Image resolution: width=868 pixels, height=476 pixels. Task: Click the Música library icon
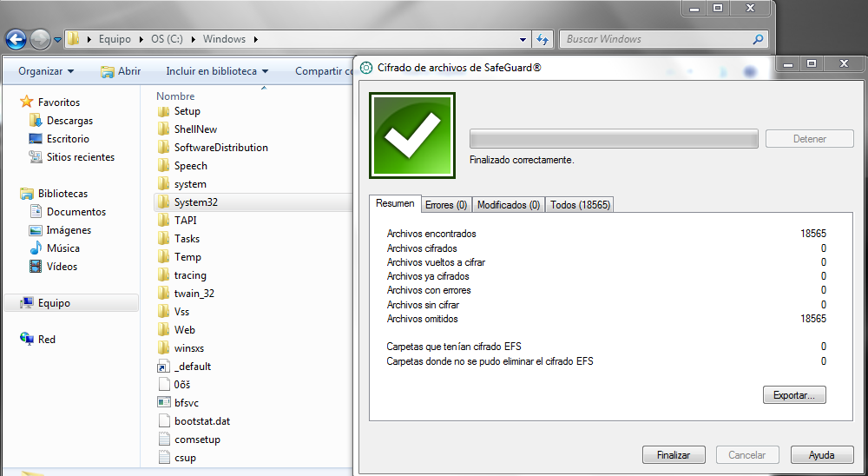[x=35, y=248]
